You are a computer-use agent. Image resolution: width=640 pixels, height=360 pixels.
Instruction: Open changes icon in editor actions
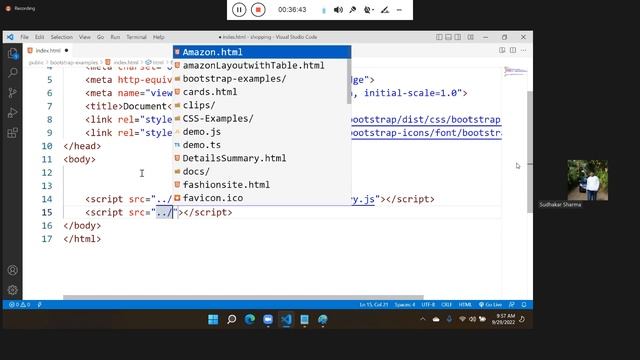(x=502, y=50)
